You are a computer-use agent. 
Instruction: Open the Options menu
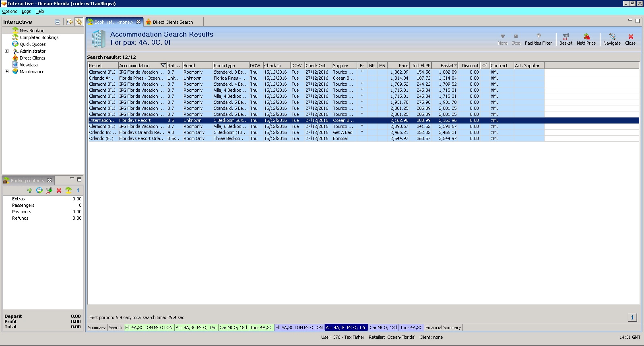pos(10,11)
